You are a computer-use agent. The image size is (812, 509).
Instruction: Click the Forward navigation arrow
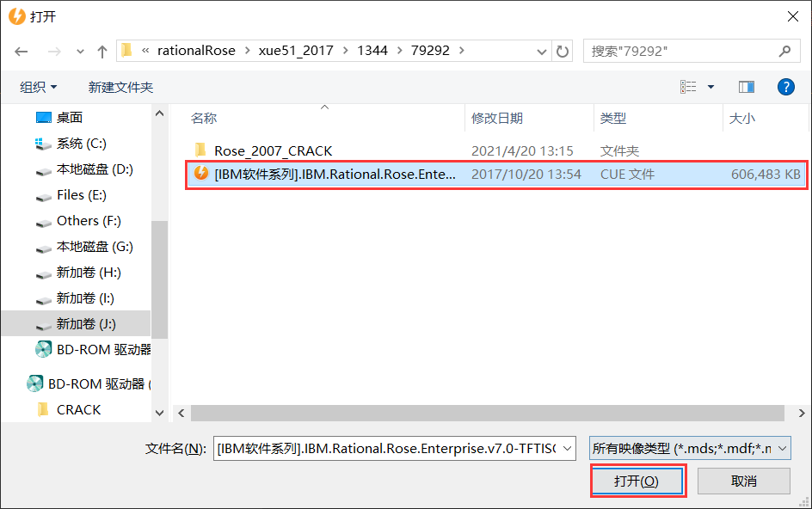52,51
